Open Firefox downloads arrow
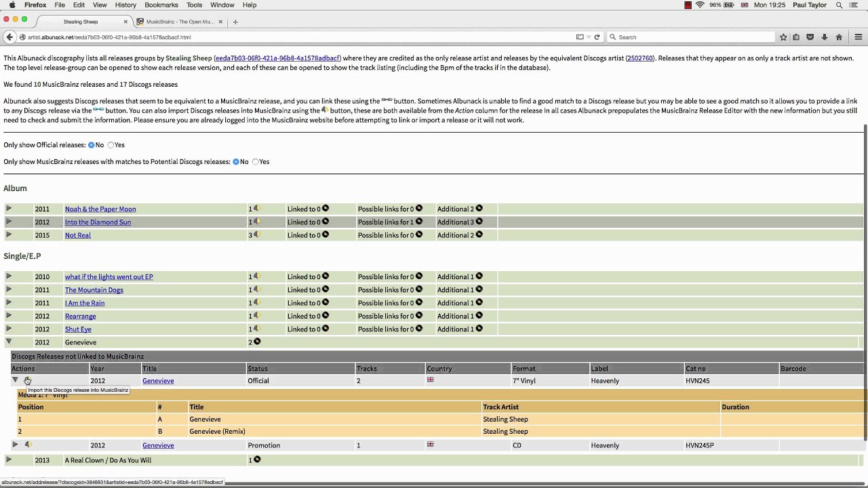This screenshot has width=868, height=488. (x=825, y=37)
